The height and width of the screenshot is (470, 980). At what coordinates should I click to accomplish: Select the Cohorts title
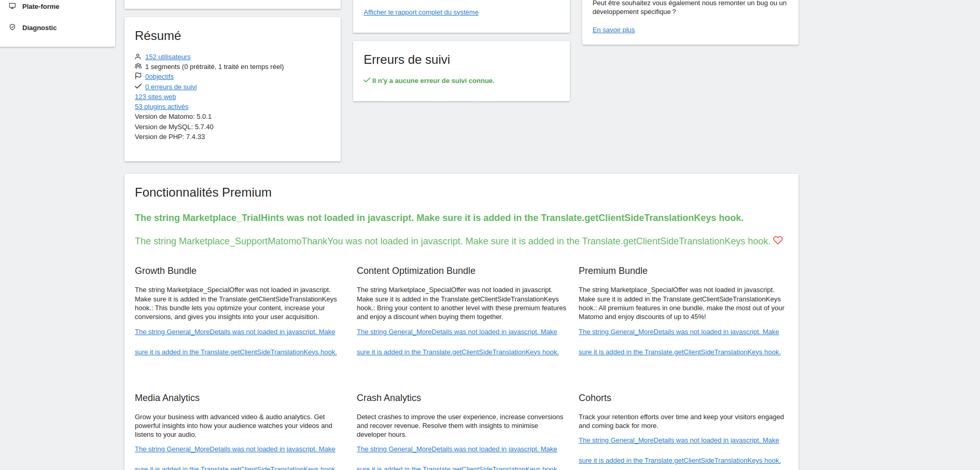pos(595,398)
